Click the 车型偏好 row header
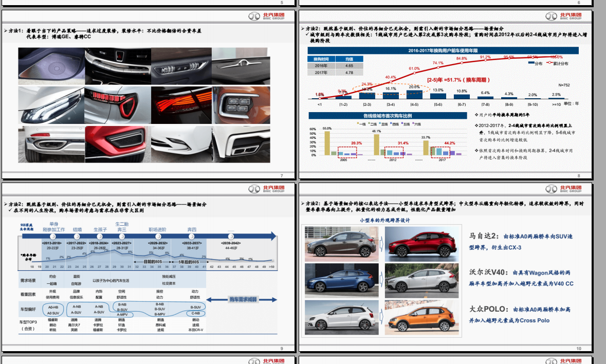This screenshot has height=364, width=606. (28, 310)
